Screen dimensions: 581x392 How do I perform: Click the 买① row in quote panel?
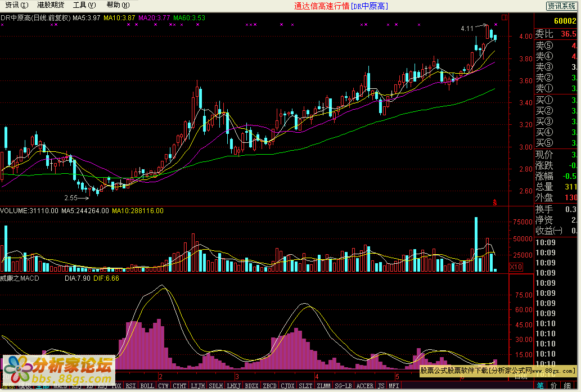tap(556, 100)
